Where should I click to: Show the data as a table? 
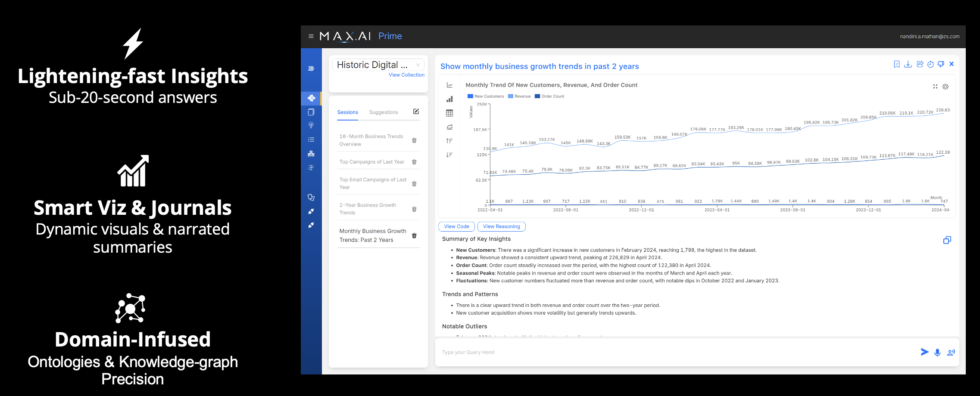click(449, 113)
